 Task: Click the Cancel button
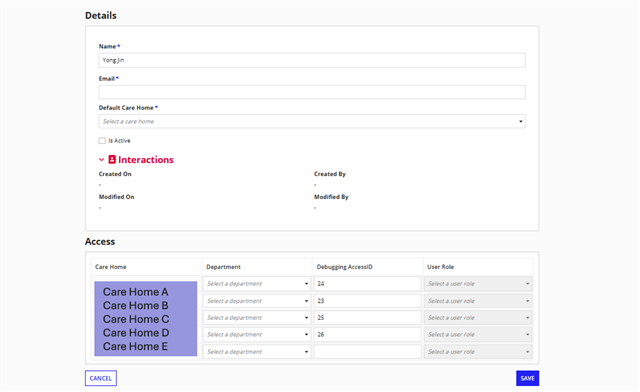coord(101,378)
